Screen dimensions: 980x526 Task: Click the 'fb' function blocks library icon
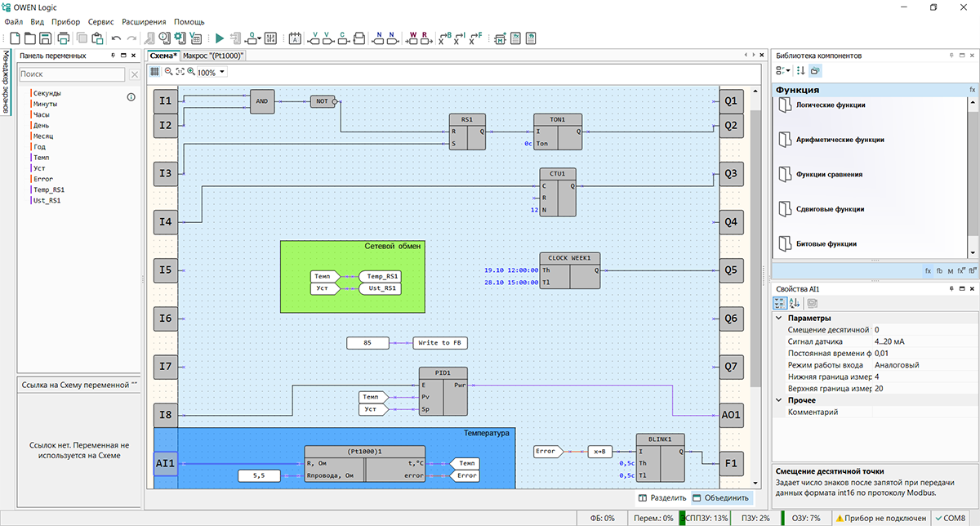pos(939,270)
